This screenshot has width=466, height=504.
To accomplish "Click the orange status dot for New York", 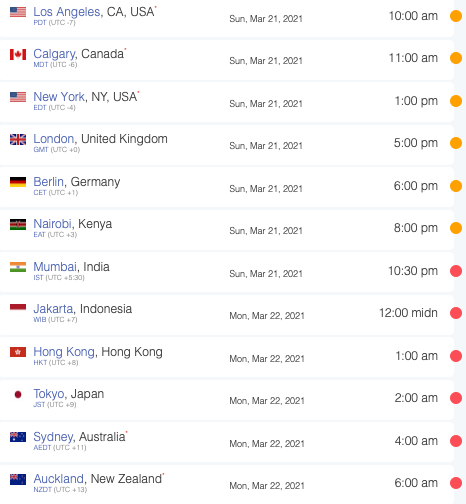I will coord(456,101).
